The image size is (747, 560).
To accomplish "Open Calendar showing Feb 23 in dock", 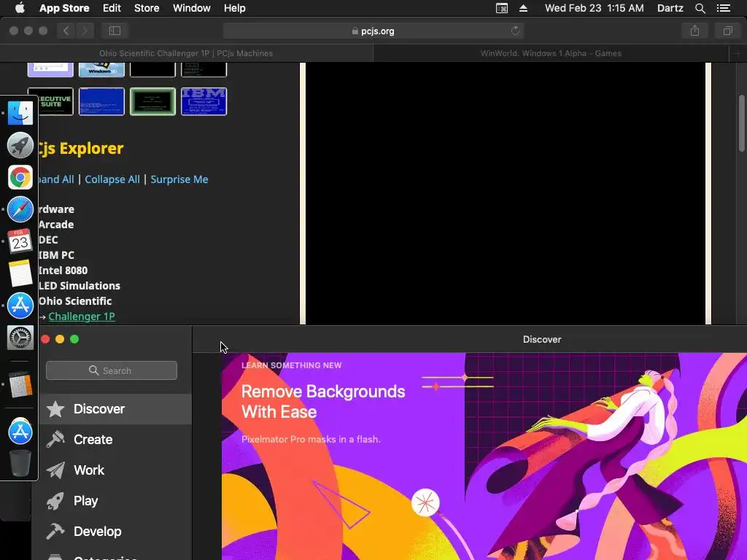I will [20, 241].
